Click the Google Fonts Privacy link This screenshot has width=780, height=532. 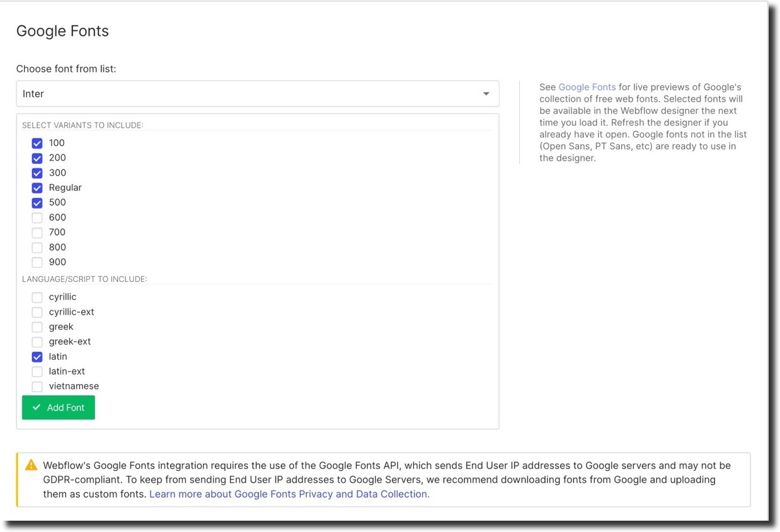pyautogui.click(x=289, y=494)
